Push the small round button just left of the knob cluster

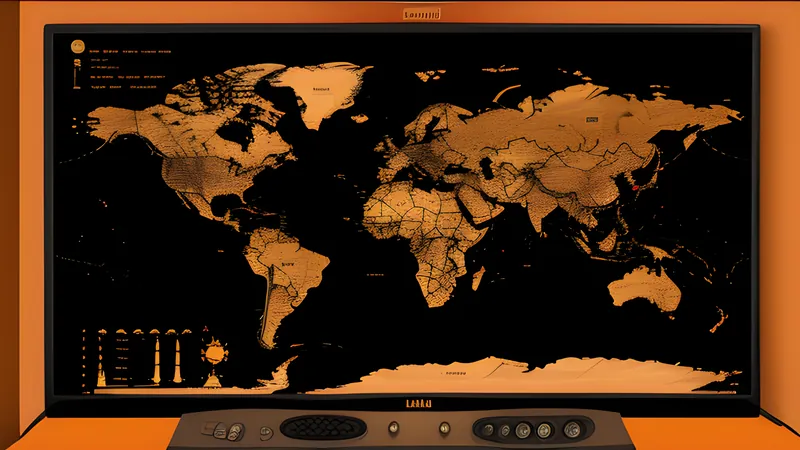point(444,428)
